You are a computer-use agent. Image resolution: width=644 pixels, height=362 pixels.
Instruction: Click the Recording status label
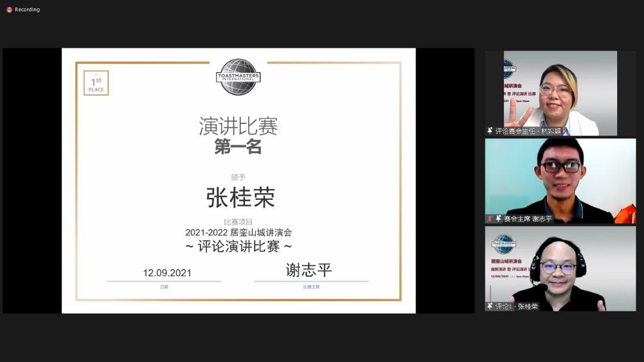27,10
